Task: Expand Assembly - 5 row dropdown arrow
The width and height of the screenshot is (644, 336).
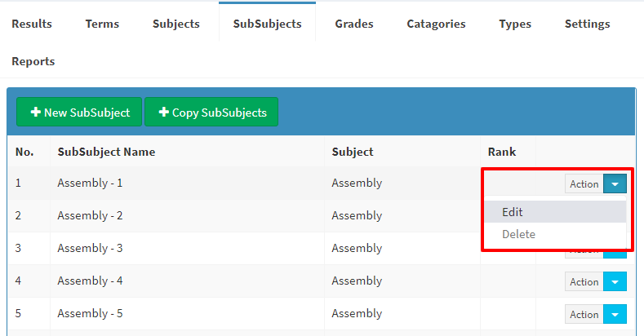Action: click(615, 315)
